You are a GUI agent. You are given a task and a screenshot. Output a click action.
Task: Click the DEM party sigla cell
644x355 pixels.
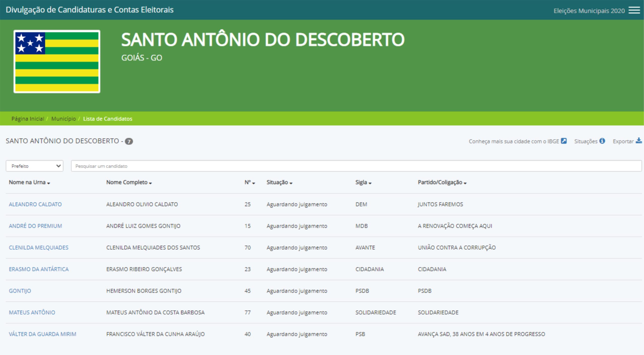point(361,204)
